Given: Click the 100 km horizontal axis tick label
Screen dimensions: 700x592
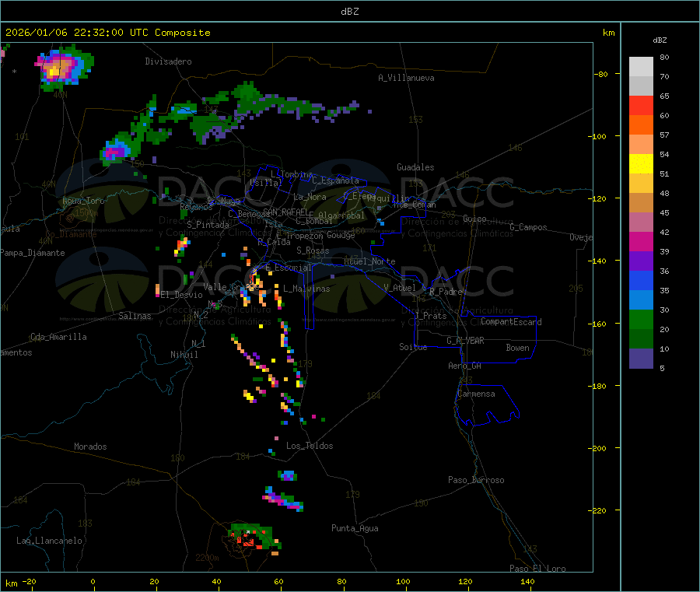Looking at the screenshot, I should tap(403, 581).
